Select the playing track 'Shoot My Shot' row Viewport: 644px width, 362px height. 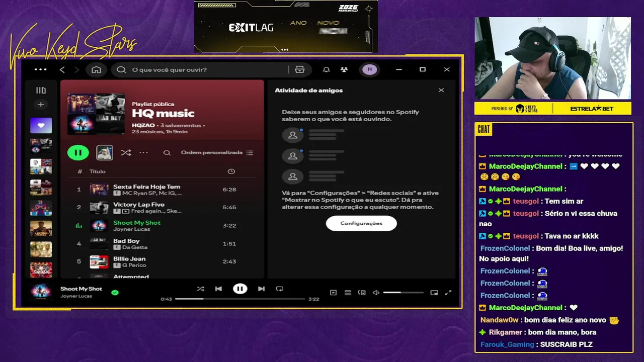tap(162, 225)
